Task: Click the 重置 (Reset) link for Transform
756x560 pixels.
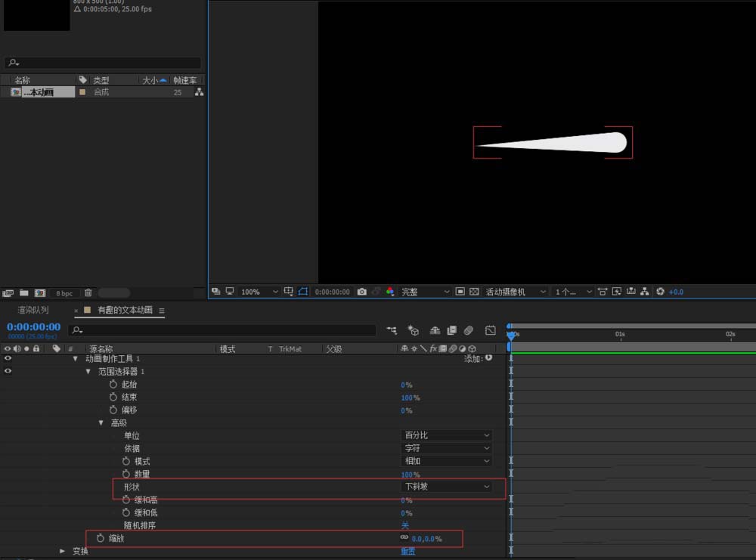Action: pyautogui.click(x=407, y=551)
